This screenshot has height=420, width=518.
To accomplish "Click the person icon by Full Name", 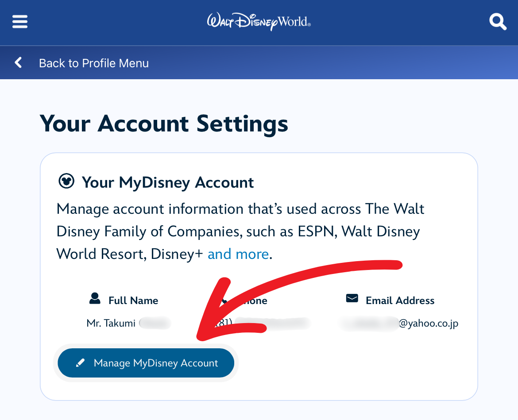I will (x=95, y=298).
